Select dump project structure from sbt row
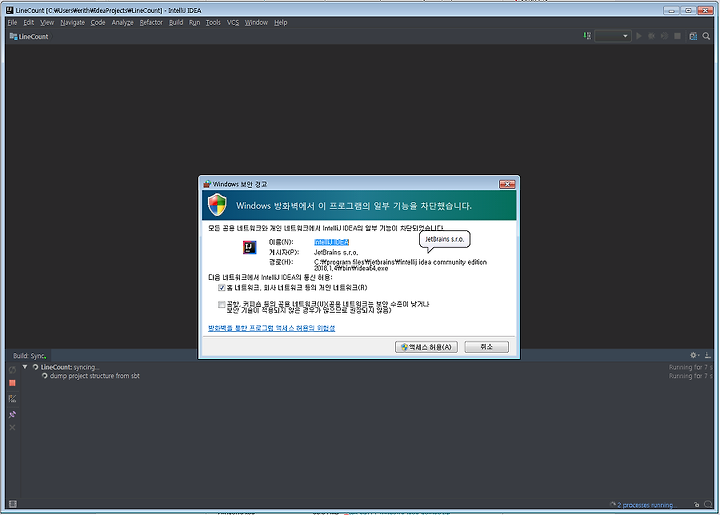Viewport: 720px width, 515px height. click(x=95, y=376)
